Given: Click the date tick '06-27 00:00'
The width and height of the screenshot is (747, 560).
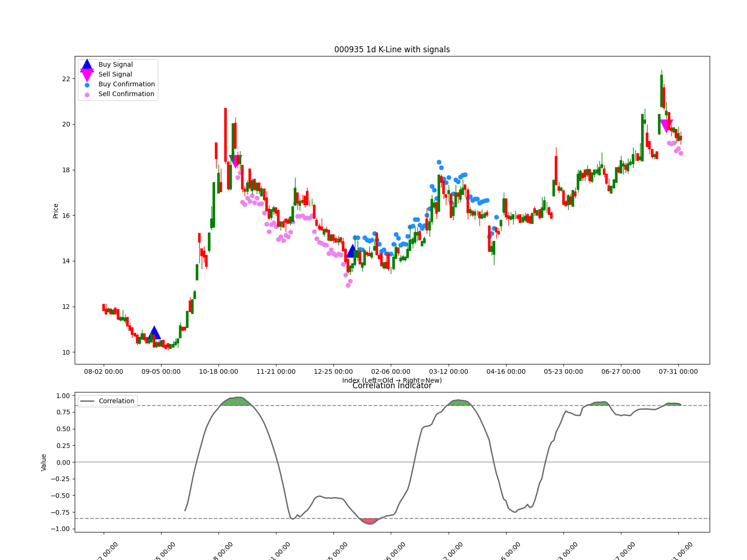Looking at the screenshot, I should point(621,372).
